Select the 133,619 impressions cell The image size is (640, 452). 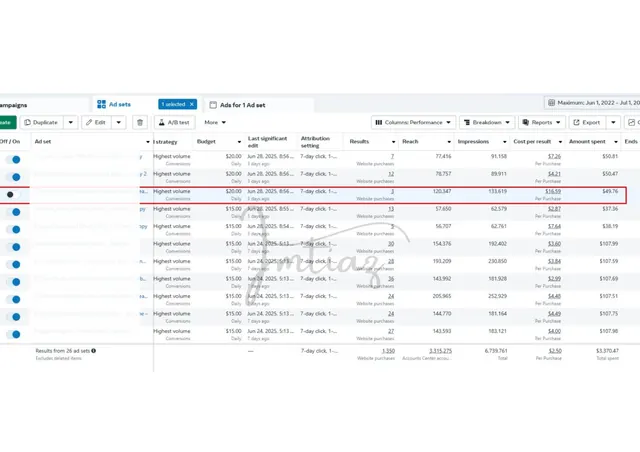498,191
